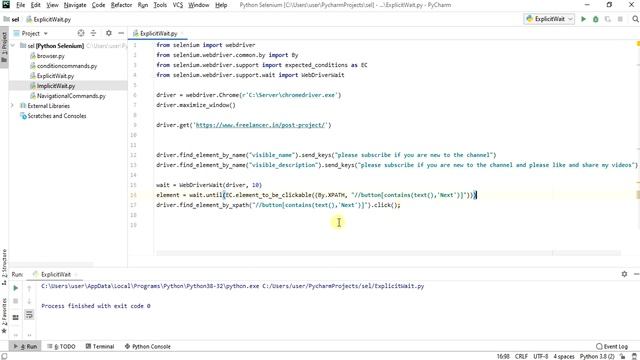Image resolution: width=640 pixels, height=360 pixels.
Task: Click the lock read-only icon in status bar
Action: coord(622,356)
